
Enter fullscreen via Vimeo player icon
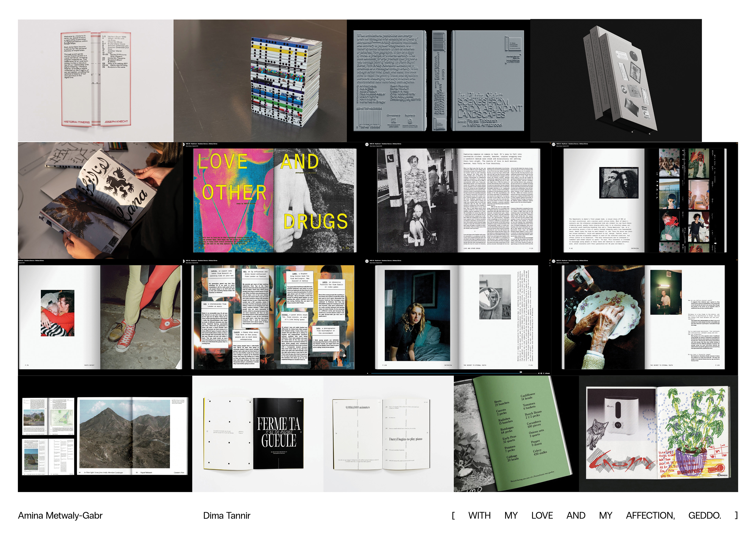point(544,373)
